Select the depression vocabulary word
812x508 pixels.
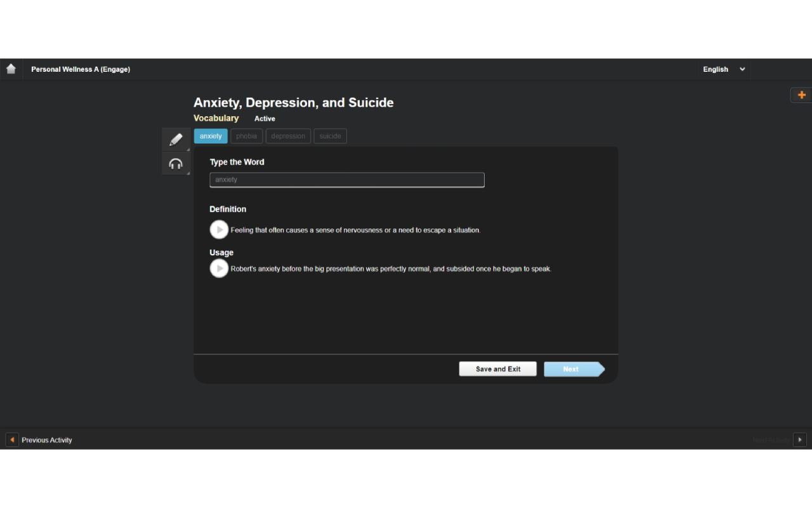(288, 136)
